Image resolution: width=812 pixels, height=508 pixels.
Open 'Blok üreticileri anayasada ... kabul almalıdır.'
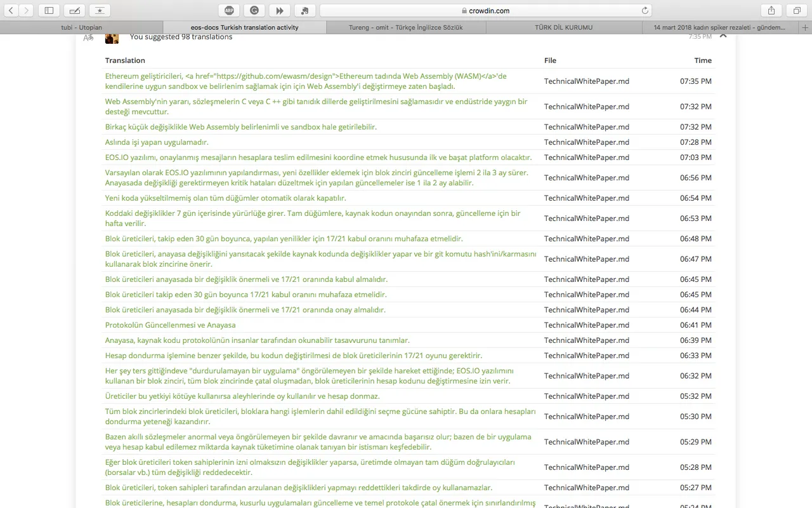pyautogui.click(x=246, y=279)
